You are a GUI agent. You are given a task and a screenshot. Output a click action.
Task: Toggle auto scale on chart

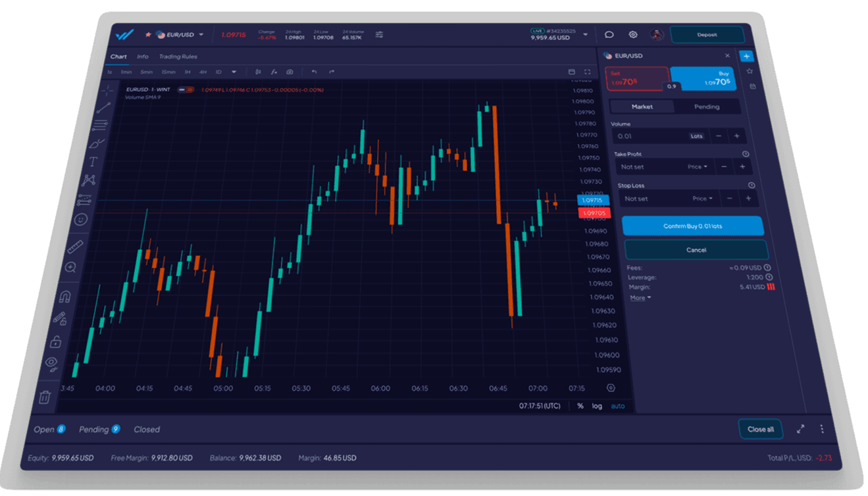(x=618, y=406)
